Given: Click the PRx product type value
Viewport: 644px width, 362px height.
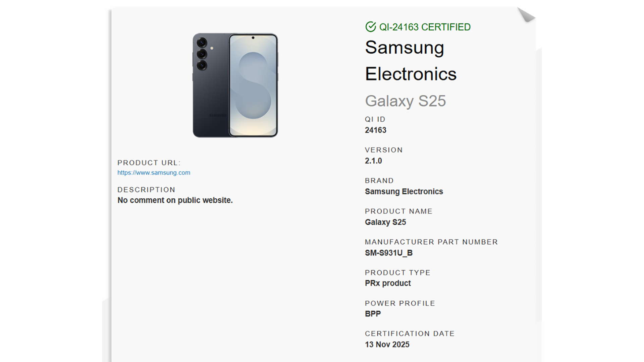Looking at the screenshot, I should 388,283.
